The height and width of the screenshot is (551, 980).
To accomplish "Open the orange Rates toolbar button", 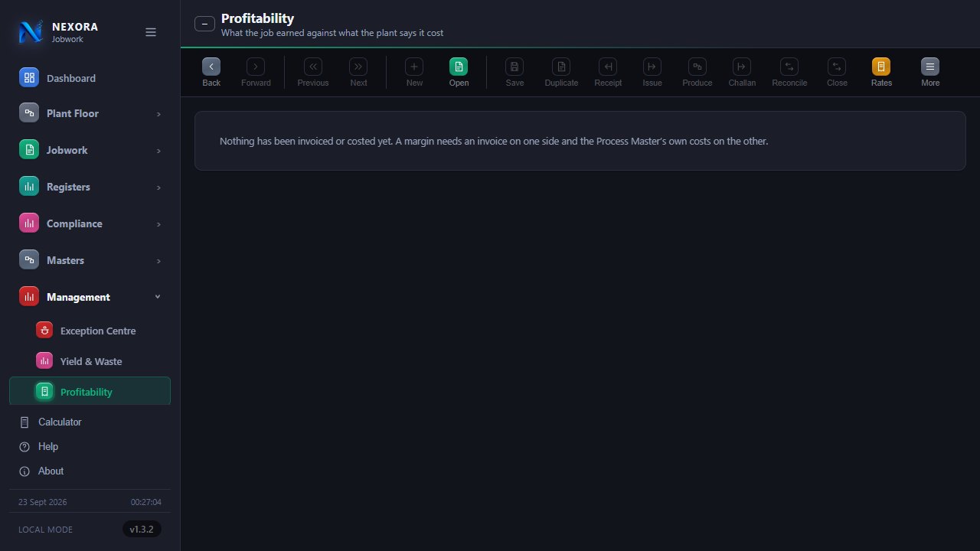I will tap(881, 73).
